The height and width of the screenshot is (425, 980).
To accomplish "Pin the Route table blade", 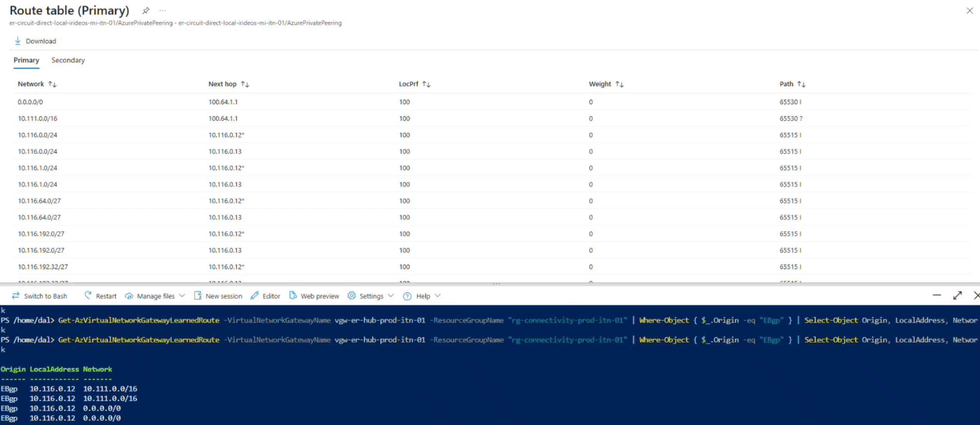I will [146, 11].
